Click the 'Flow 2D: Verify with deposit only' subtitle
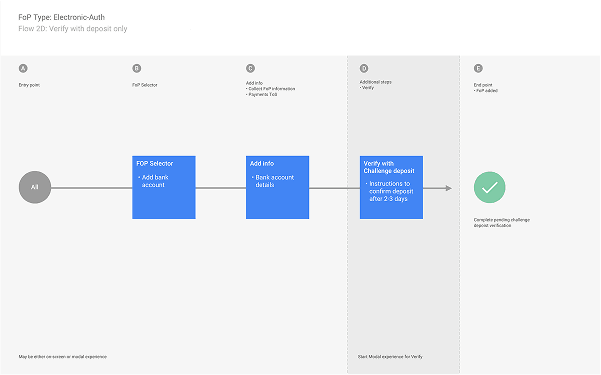Viewport: 601px width, 375px height. [x=73, y=29]
